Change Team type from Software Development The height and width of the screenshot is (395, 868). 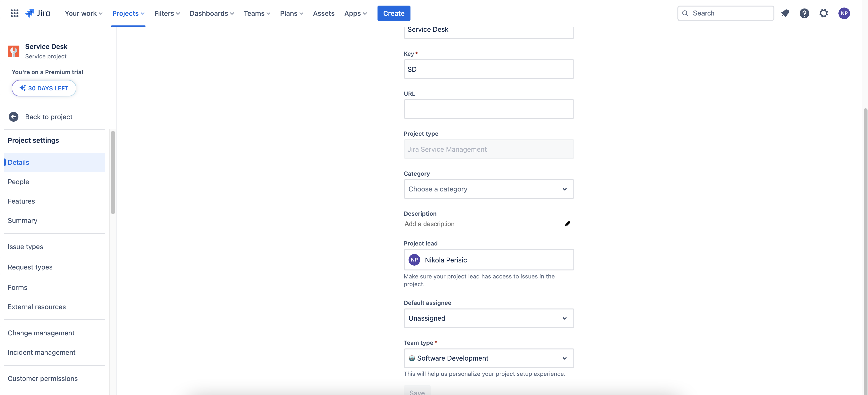[x=488, y=358]
